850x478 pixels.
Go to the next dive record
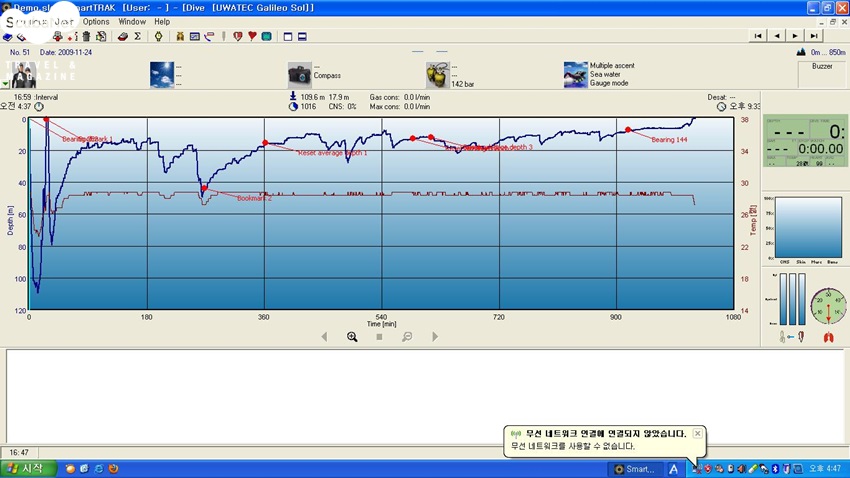[x=796, y=36]
